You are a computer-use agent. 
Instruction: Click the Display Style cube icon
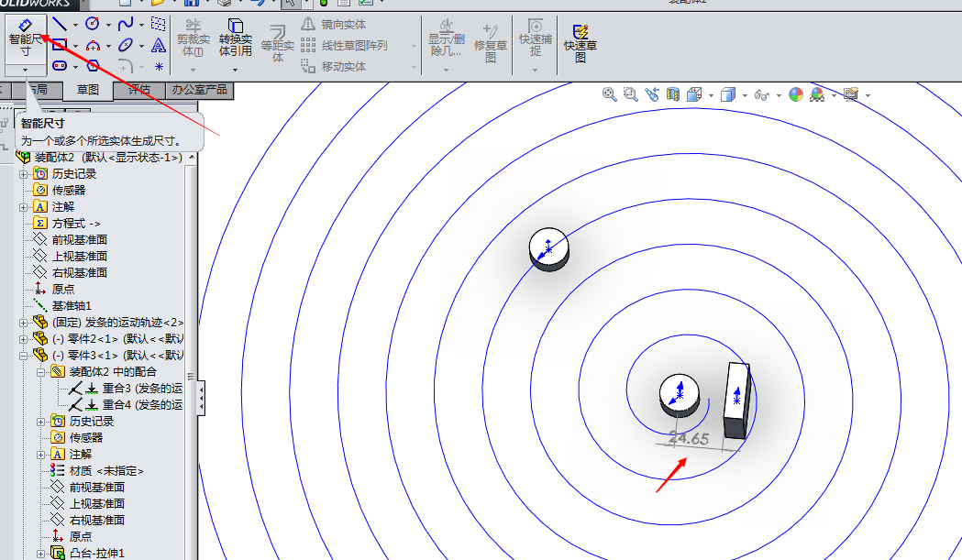click(x=728, y=94)
